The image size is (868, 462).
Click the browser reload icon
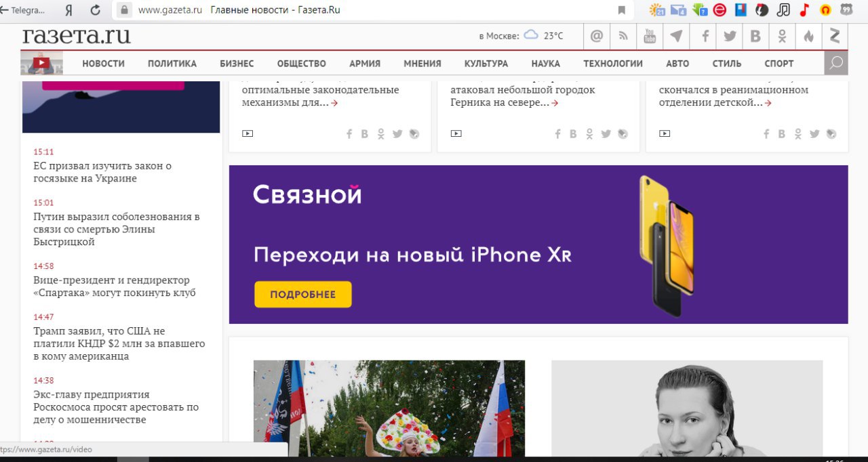click(x=95, y=10)
